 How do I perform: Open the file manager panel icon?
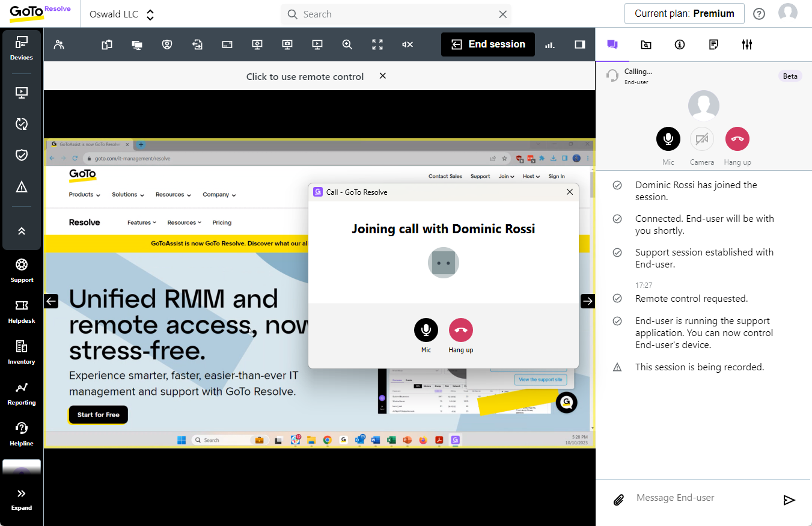click(646, 44)
